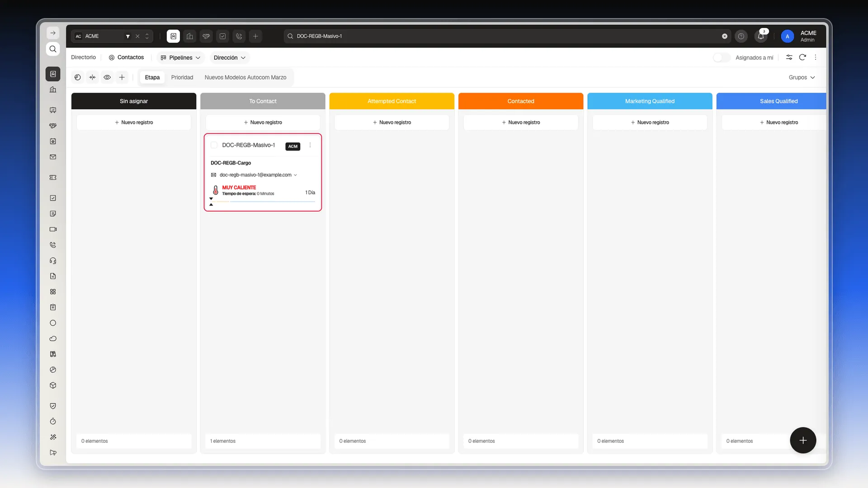Open the companies building icon in top toolbar
The width and height of the screenshot is (868, 488).
click(x=190, y=36)
